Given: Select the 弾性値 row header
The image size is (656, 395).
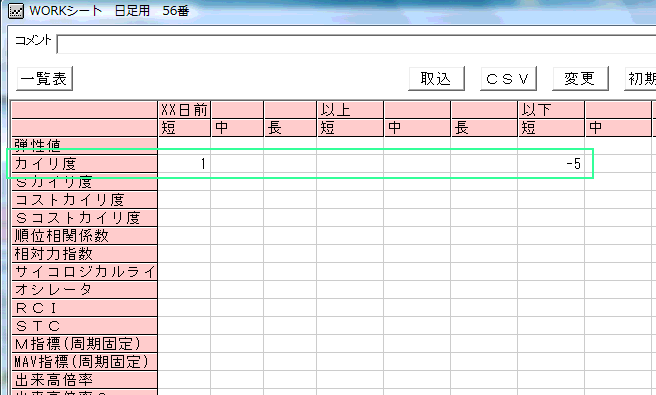Looking at the screenshot, I should coord(85,145).
